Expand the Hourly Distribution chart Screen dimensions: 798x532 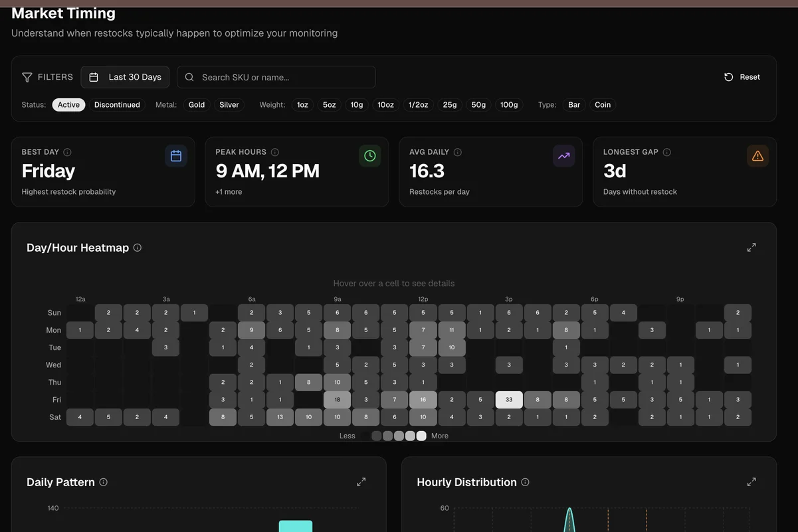coord(751,482)
